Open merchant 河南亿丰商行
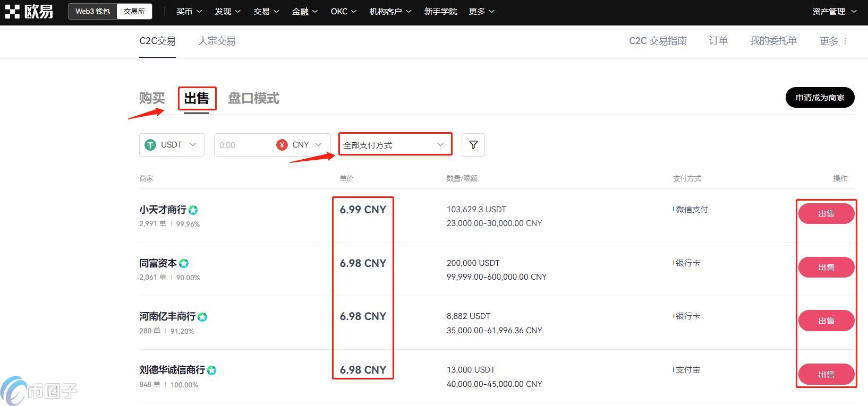868x406 pixels. point(167,316)
